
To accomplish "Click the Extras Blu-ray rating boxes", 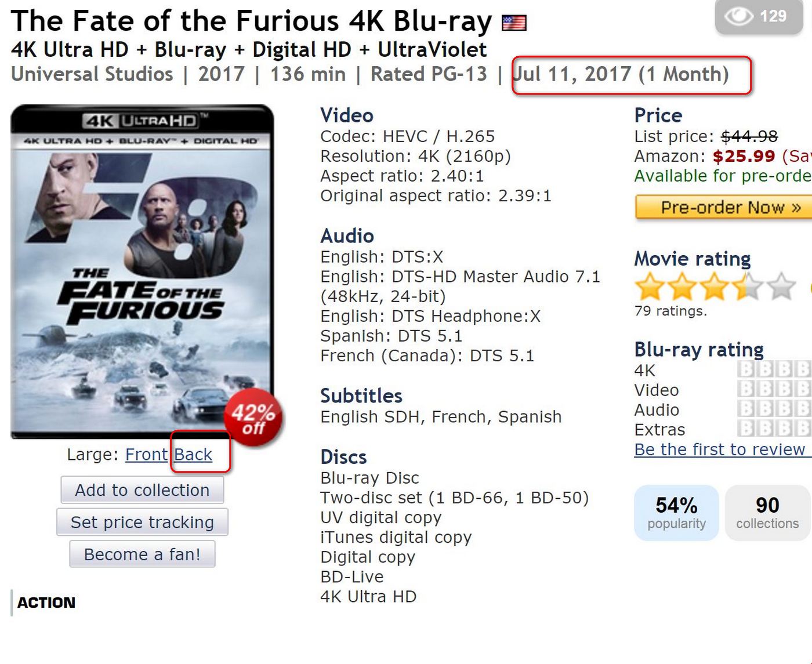I will point(774,429).
